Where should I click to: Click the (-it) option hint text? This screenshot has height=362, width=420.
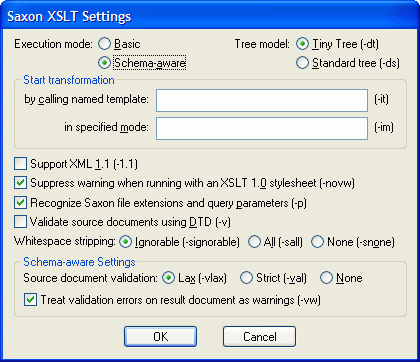pos(382,99)
